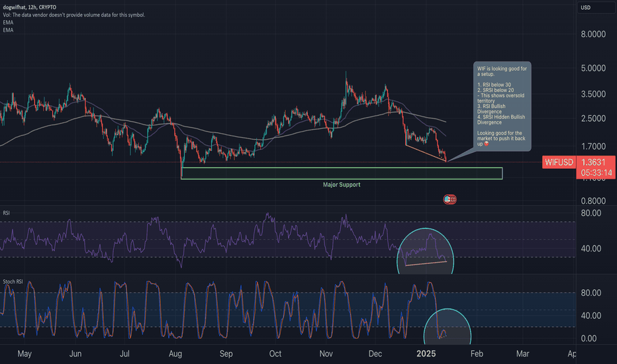Select the EMA legend directly under the Vol line
This screenshot has width=617, height=364.
[8, 23]
